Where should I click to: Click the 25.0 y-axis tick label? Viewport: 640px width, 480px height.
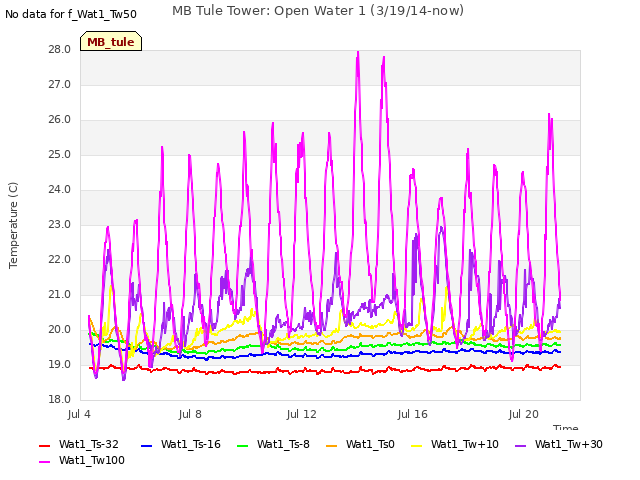60,155
